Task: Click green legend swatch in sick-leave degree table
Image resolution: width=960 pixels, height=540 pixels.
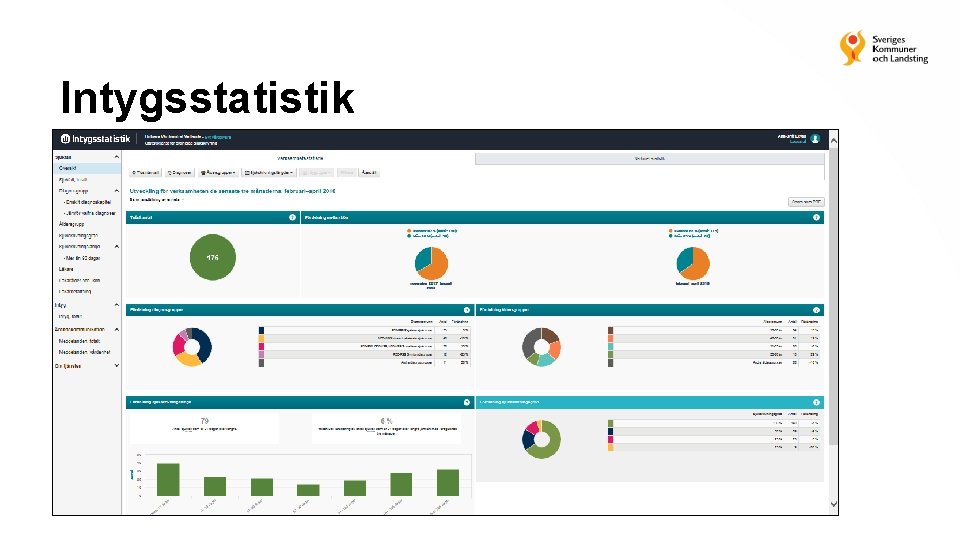Action: click(x=610, y=423)
